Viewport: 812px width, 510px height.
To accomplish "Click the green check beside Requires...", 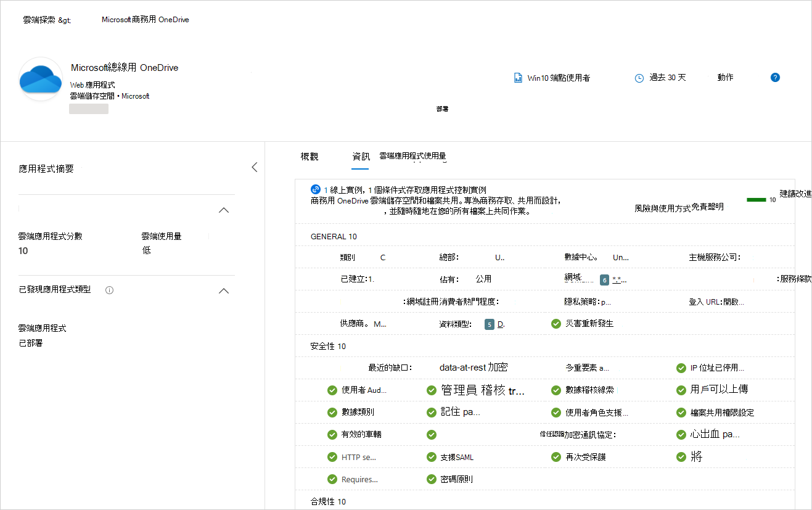I will click(x=332, y=479).
